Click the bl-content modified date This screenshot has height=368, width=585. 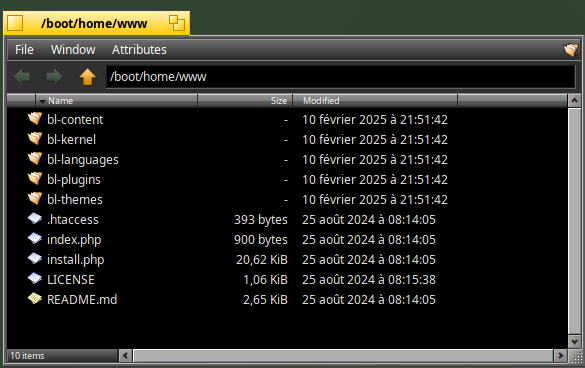375,119
